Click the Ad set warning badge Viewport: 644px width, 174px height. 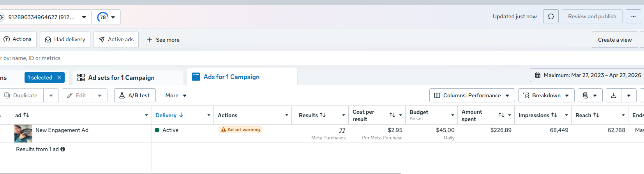[241, 130]
